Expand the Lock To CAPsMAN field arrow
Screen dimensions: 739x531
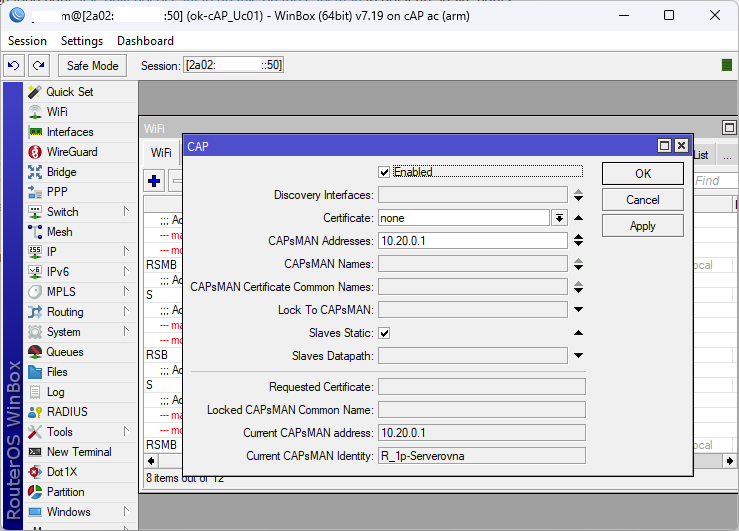coord(578,310)
